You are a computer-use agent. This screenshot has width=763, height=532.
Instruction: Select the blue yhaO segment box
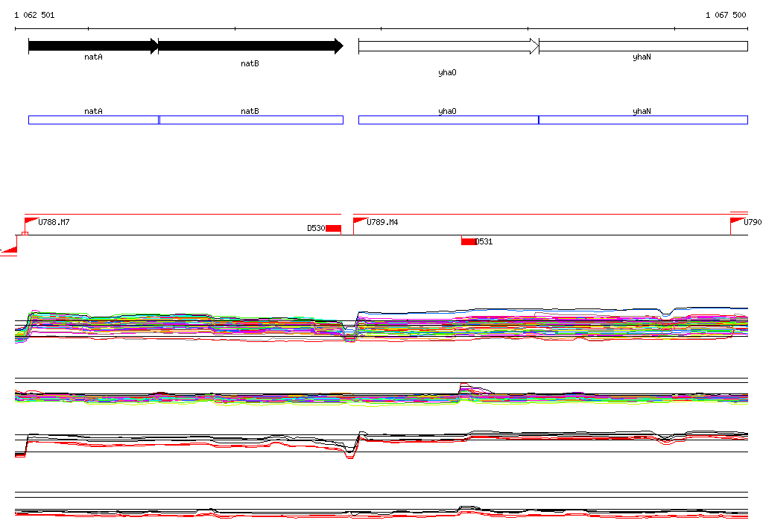449,120
